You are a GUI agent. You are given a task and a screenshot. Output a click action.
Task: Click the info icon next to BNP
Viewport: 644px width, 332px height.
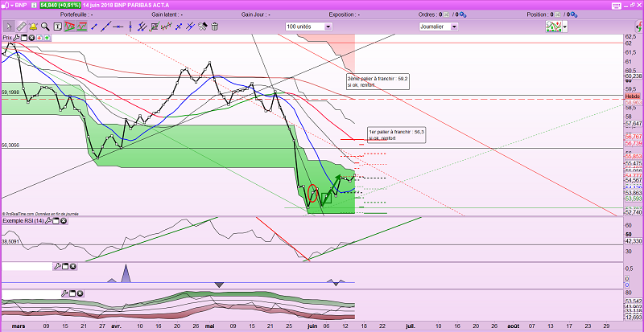pos(34,5)
